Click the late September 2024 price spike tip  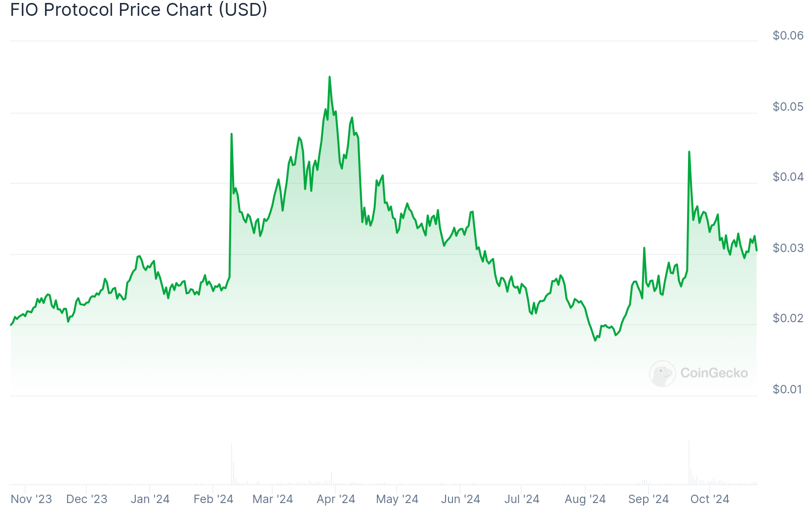[x=689, y=152]
